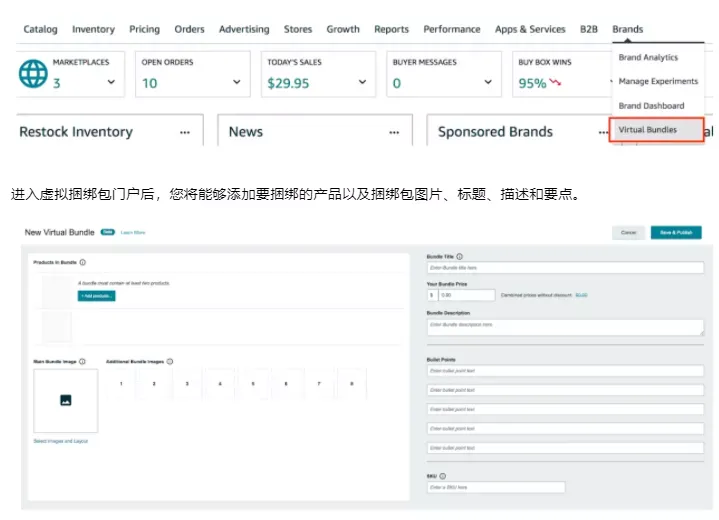Viewport: 719px width, 520px height.
Task: Expand the Buyer Messages dropdown chevron
Action: click(488, 82)
